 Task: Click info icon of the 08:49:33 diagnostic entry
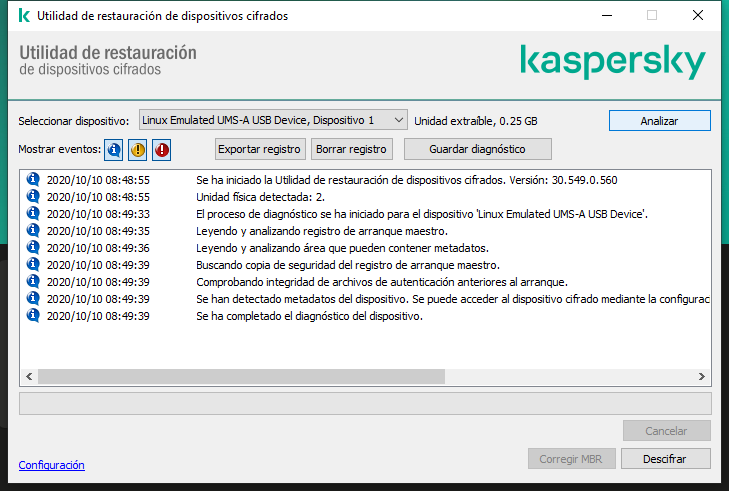[x=32, y=214]
